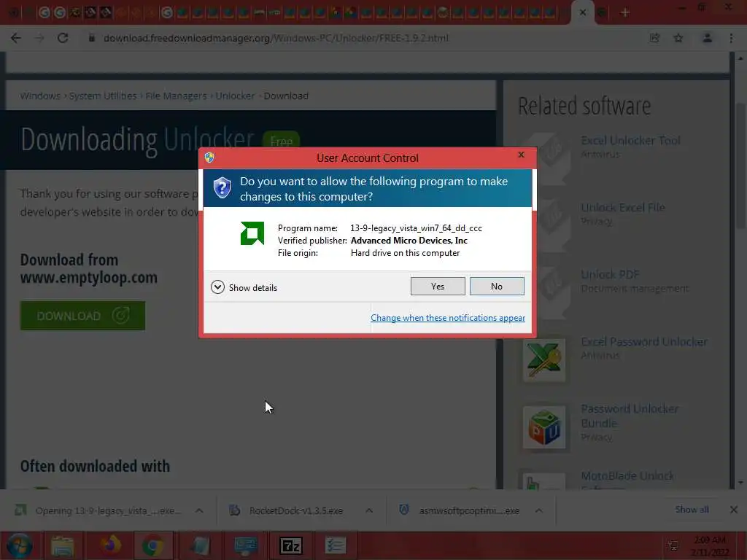Open the 7-Zip taskbar icon
The image size is (747, 560).
click(290, 545)
